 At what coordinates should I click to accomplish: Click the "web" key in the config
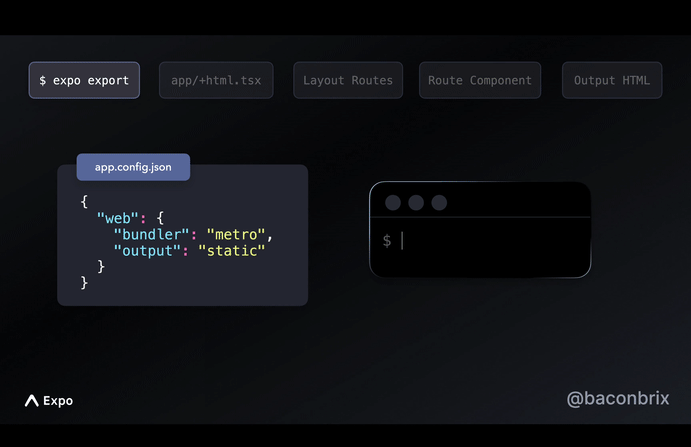point(118,218)
